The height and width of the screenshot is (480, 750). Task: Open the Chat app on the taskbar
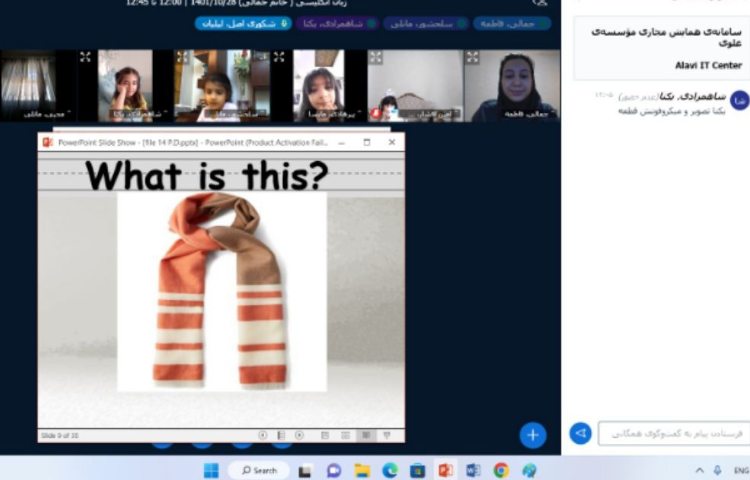pos(334,471)
